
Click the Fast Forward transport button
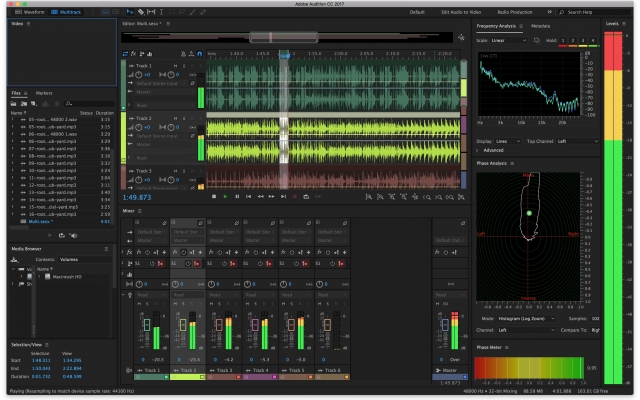pos(272,197)
